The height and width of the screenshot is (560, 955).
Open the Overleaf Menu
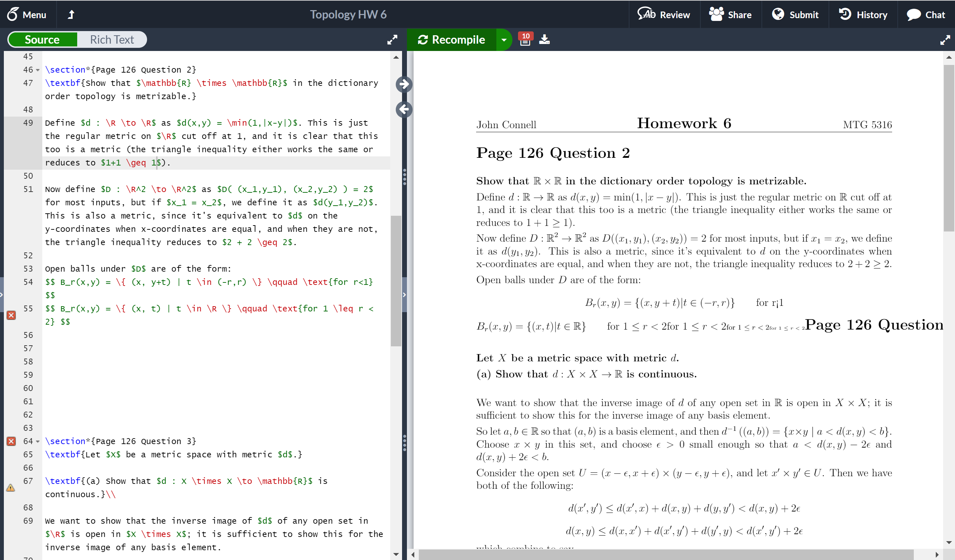(27, 14)
